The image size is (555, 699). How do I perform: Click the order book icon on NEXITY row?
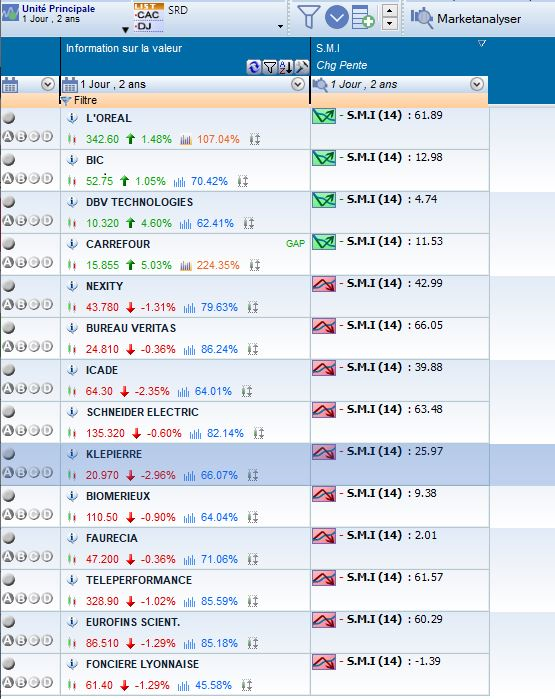point(253,307)
